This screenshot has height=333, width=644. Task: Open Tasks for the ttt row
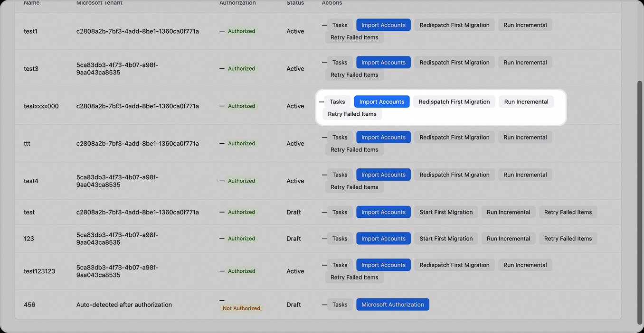tap(340, 138)
